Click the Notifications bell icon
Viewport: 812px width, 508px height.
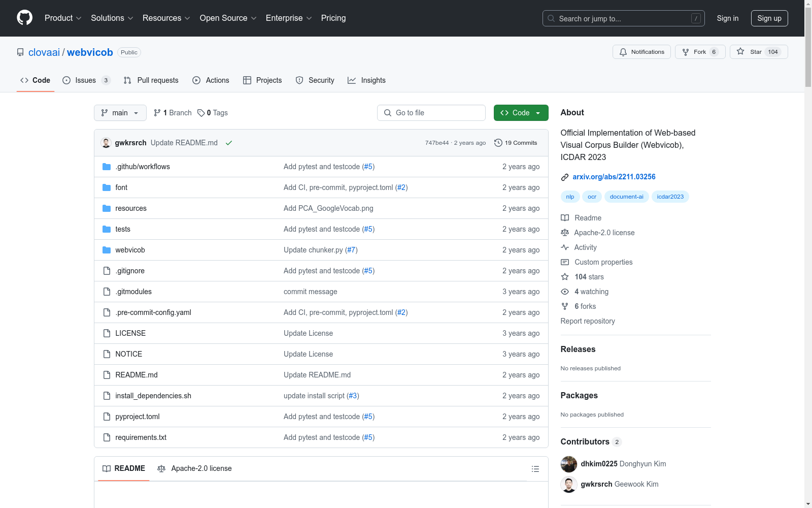pyautogui.click(x=623, y=52)
